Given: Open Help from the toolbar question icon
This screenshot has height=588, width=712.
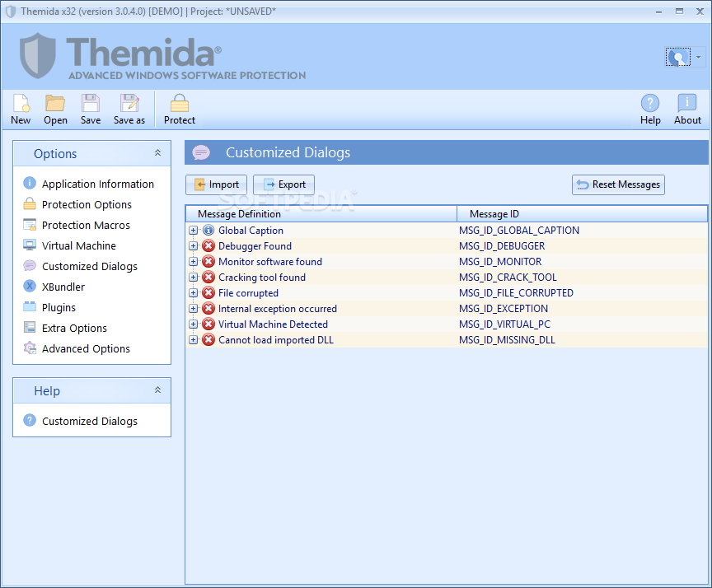Looking at the screenshot, I should pos(650,103).
